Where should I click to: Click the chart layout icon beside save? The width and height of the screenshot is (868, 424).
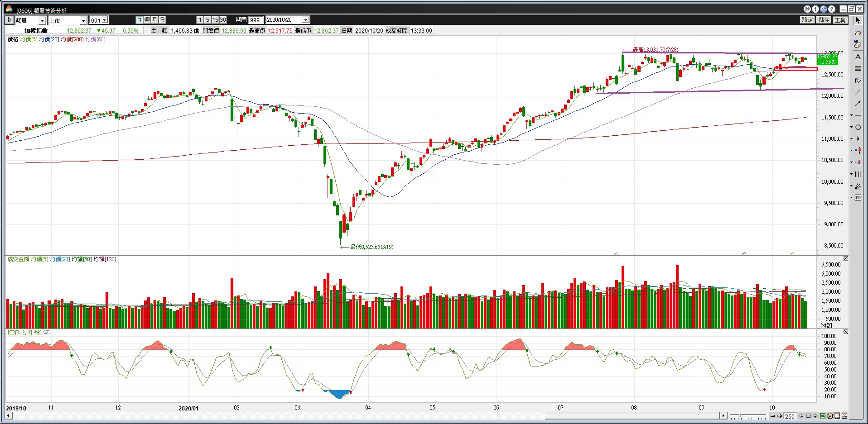837,416
